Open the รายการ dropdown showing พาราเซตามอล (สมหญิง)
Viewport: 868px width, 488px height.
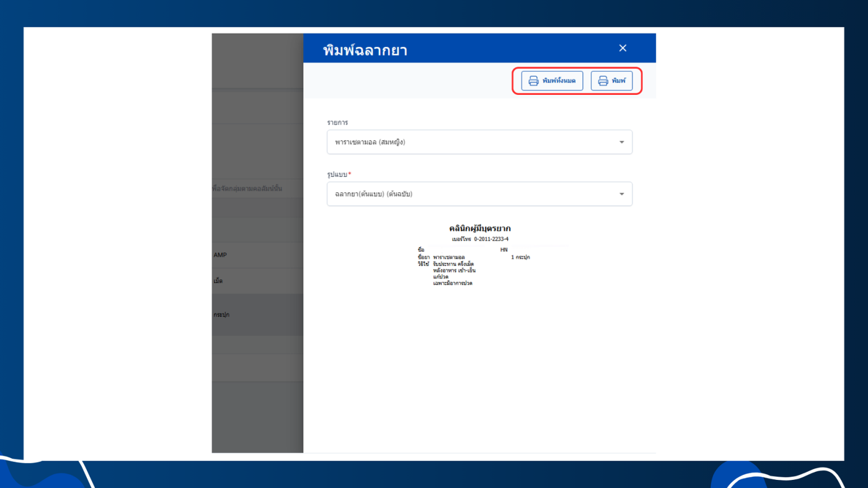[479, 142]
